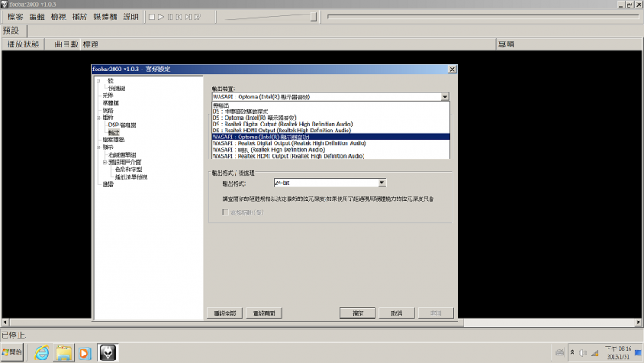644x363 pixels.
Task: Select 'WASAPI : Realtek Digital Output' device
Action: pos(330,143)
